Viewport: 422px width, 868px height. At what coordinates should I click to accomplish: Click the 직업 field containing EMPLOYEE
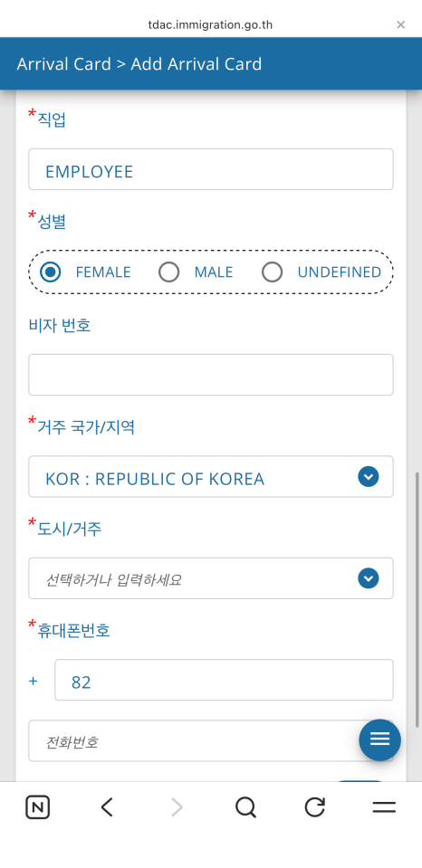(x=211, y=169)
